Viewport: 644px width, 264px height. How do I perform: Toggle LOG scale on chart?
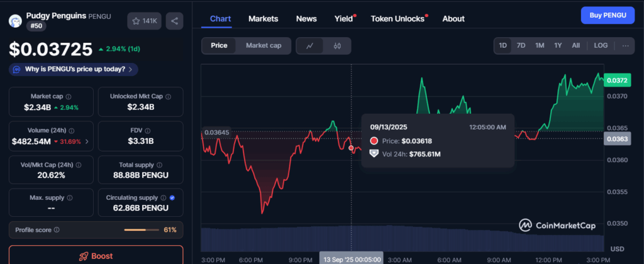coord(601,46)
